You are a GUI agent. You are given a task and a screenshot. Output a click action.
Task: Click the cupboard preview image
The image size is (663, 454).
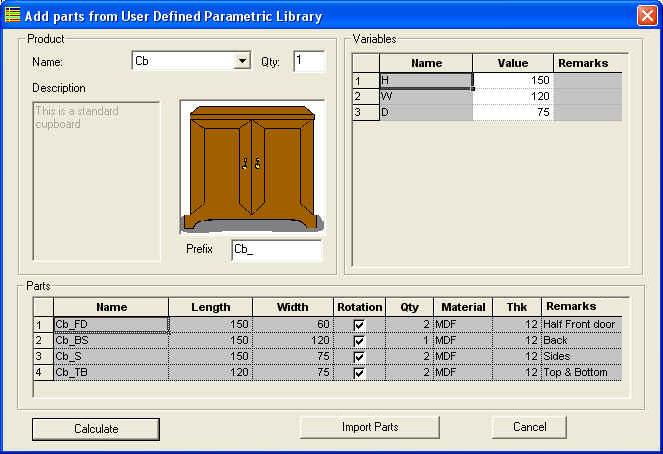[251, 167]
